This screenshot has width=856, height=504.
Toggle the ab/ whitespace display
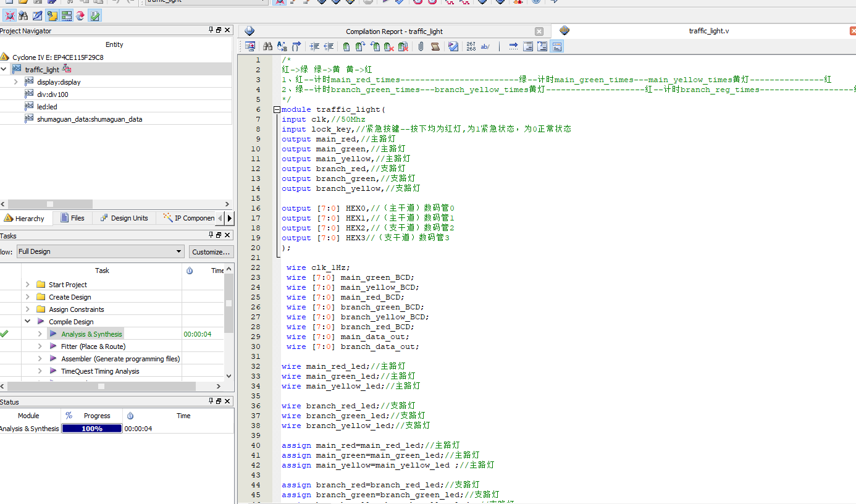click(x=485, y=46)
